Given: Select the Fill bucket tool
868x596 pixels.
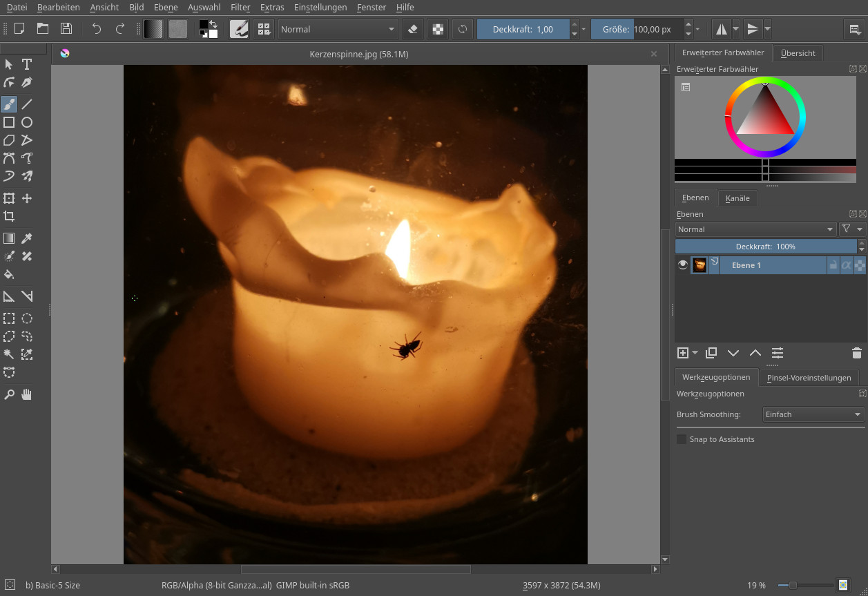Looking at the screenshot, I should (9, 274).
